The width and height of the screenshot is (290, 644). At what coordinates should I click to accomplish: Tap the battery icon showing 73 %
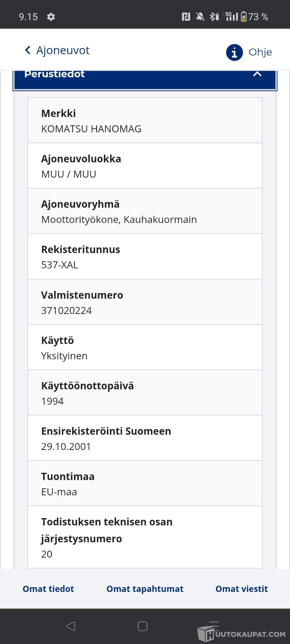click(244, 17)
